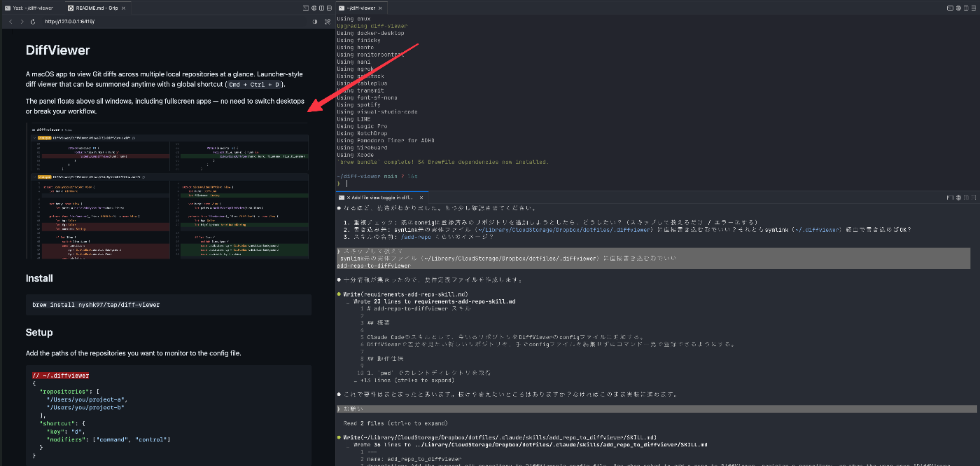Viewport: 980px width, 466px height.
Task: Open developer tools icon in browser bar
Action: [327, 22]
